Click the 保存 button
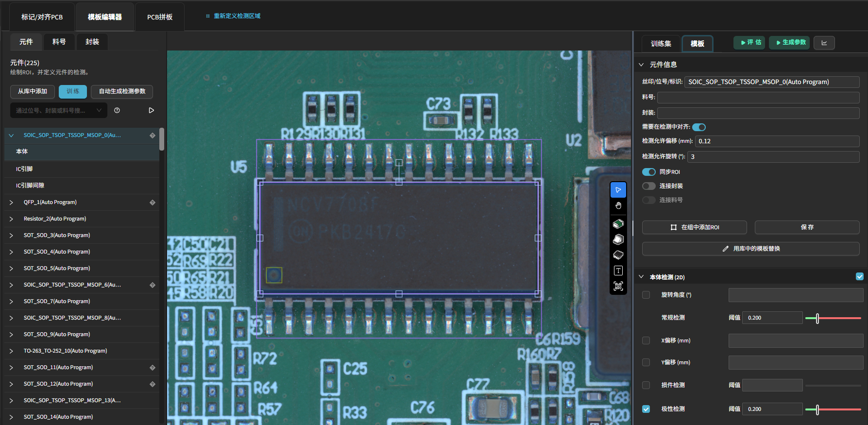The image size is (868, 425). click(x=807, y=227)
